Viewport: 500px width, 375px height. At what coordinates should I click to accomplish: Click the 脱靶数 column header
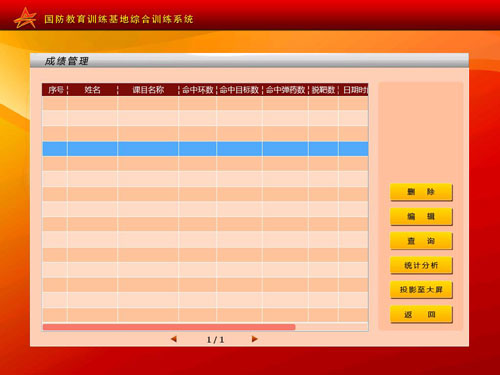(323, 90)
